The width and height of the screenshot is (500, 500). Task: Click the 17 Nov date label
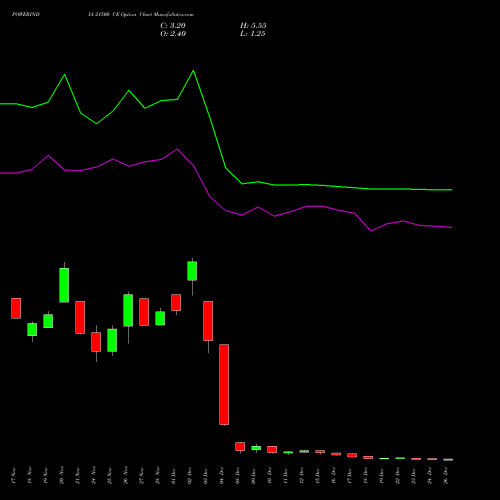point(14,475)
